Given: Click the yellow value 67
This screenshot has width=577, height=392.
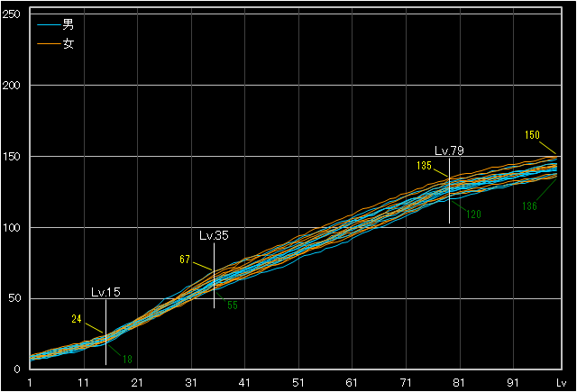Looking at the screenshot, I should coord(185,260).
